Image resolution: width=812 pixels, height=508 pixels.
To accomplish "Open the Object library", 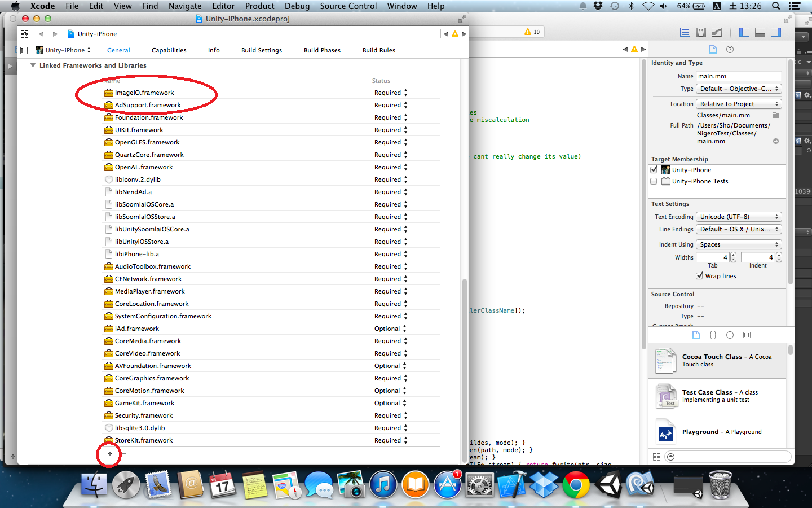I will click(x=730, y=335).
